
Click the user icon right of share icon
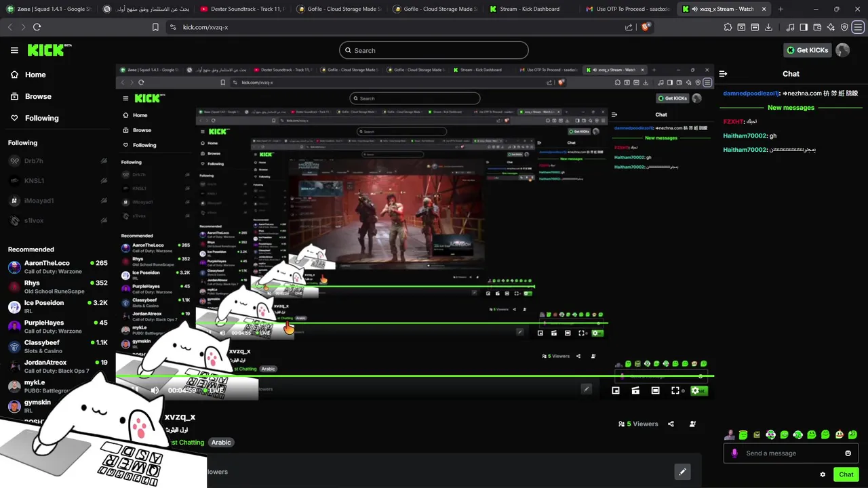(692, 424)
